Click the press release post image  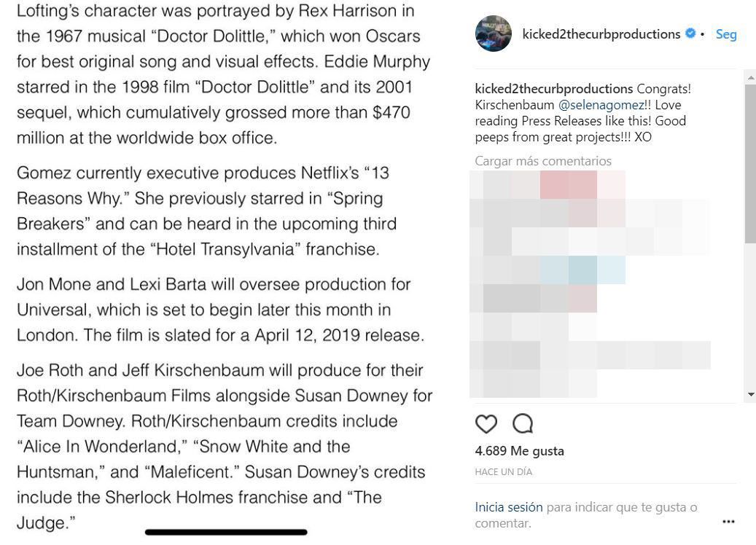[x=226, y=270]
